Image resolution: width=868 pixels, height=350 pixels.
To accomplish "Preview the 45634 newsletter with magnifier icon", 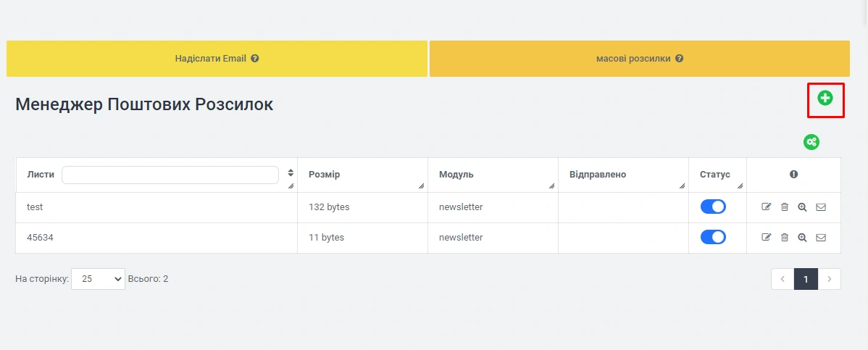I will (802, 238).
